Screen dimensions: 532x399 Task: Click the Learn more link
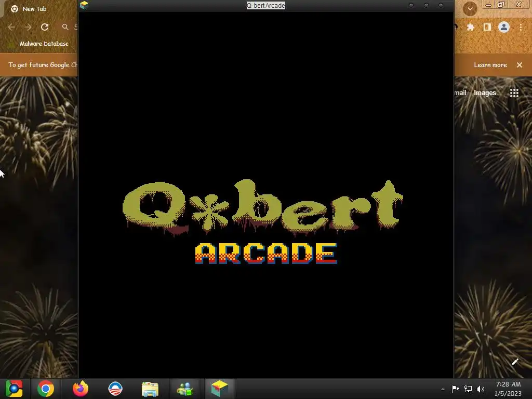(x=490, y=65)
